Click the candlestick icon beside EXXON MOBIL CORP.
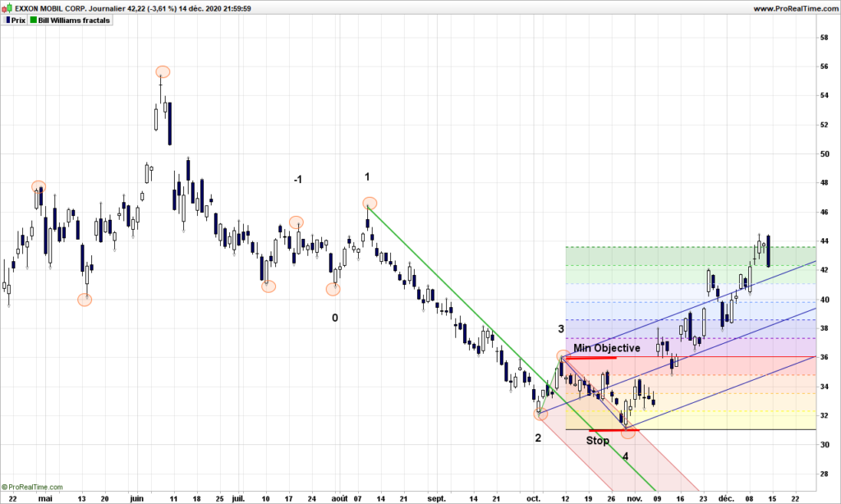 (x=7, y=8)
